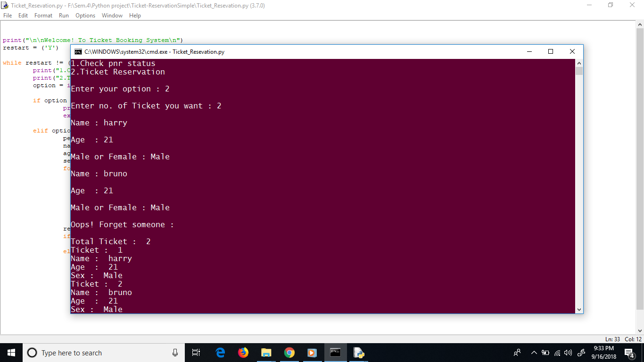Open the Edit menu in IDLE
Viewport: 644px width, 362px height.
(x=23, y=16)
